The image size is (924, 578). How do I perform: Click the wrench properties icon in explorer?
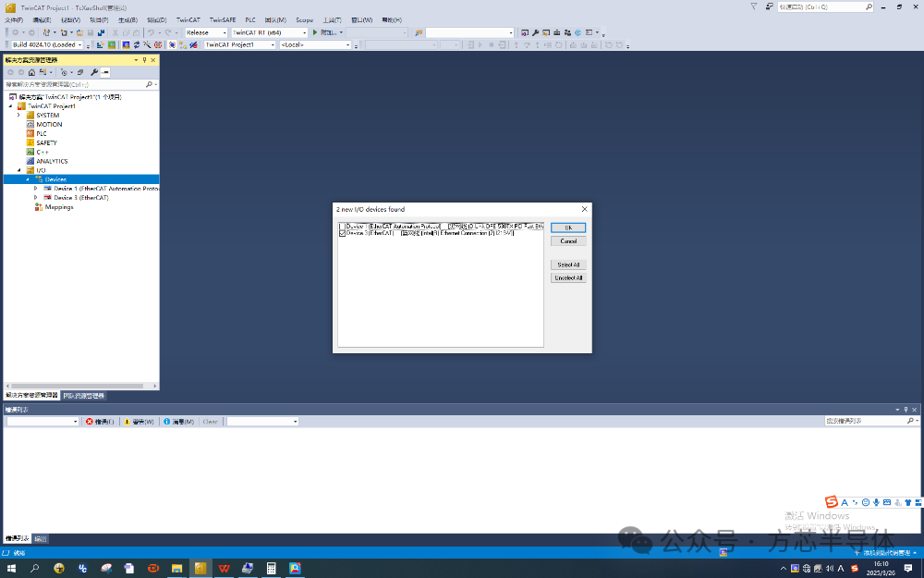point(93,72)
